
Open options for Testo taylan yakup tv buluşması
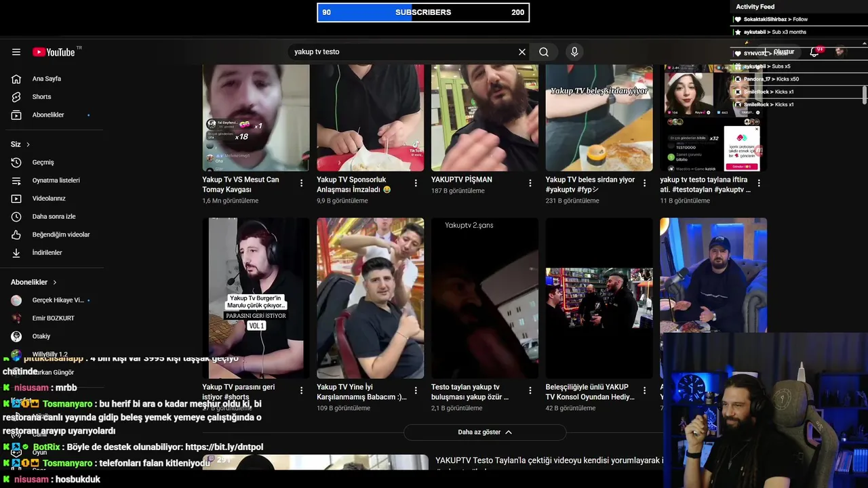point(530,390)
